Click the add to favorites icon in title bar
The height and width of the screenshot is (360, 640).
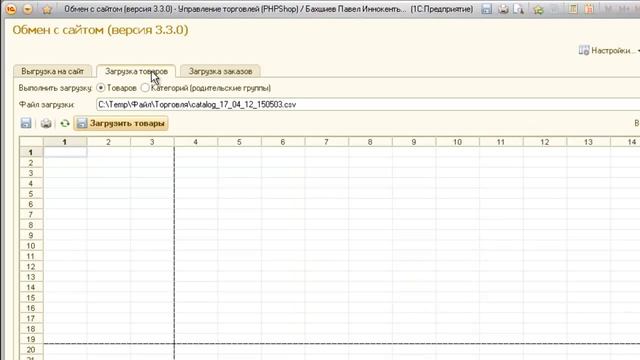click(538, 9)
